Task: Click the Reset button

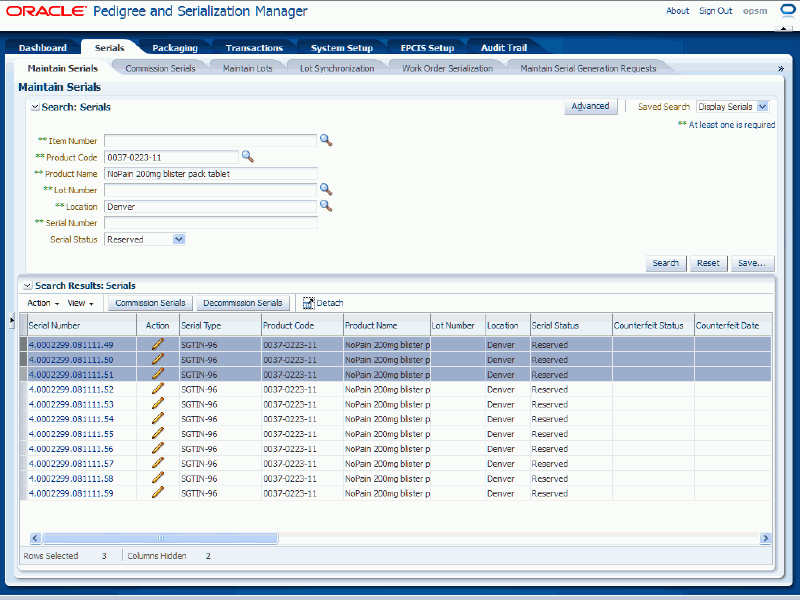Action: click(708, 263)
